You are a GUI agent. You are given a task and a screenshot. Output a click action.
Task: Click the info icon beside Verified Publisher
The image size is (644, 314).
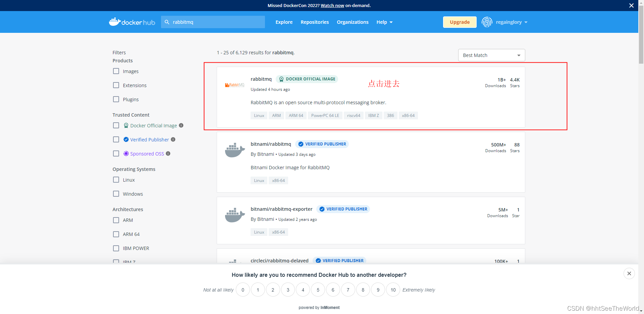(x=173, y=139)
